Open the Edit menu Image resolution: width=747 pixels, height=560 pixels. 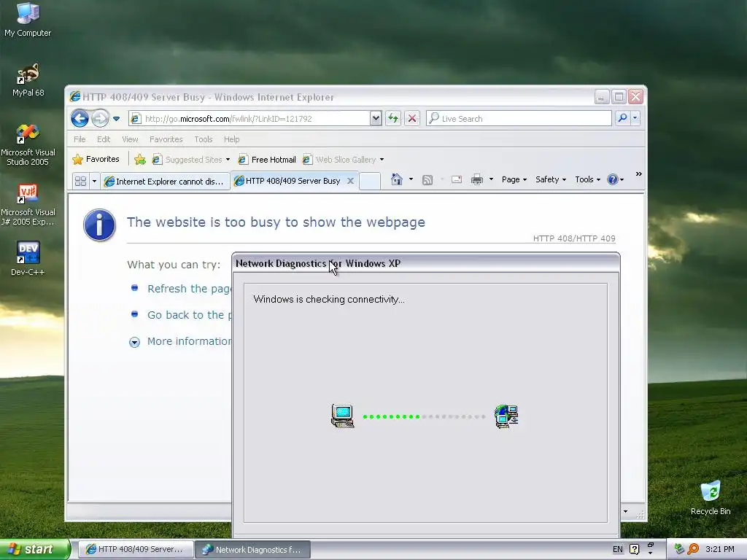[104, 139]
